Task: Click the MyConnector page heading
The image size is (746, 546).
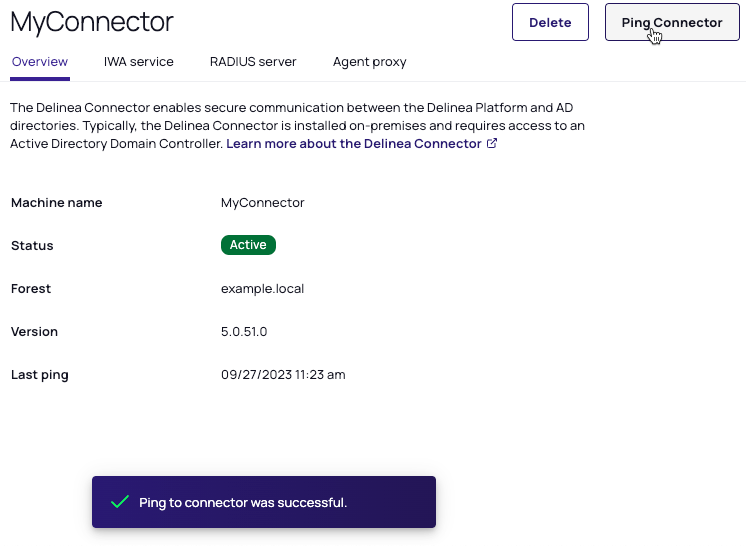Action: click(92, 22)
